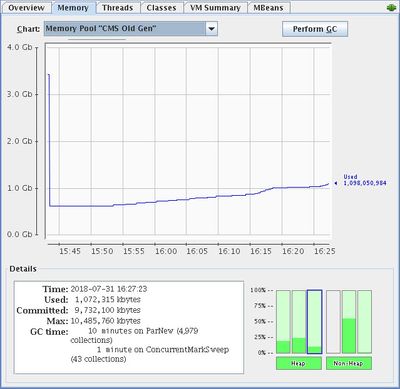Select the highlighted CMS Old Gen heap bar

coord(315,322)
